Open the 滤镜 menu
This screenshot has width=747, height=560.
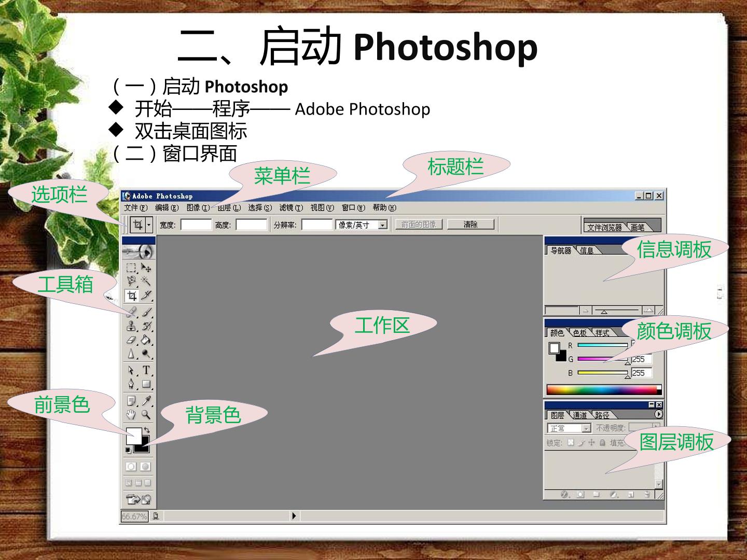tap(291, 208)
